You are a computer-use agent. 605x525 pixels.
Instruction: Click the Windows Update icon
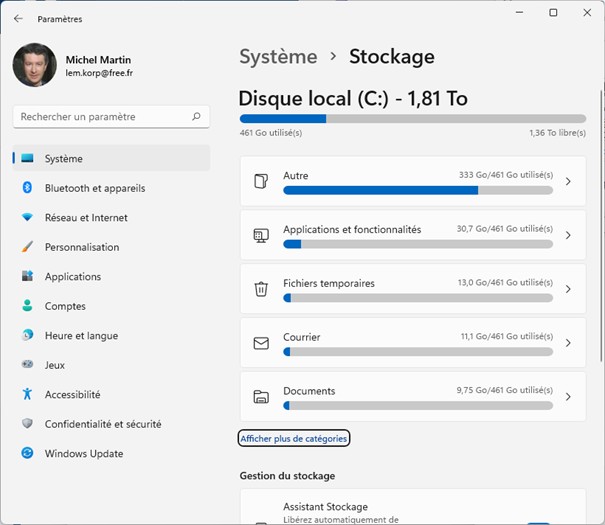click(27, 454)
